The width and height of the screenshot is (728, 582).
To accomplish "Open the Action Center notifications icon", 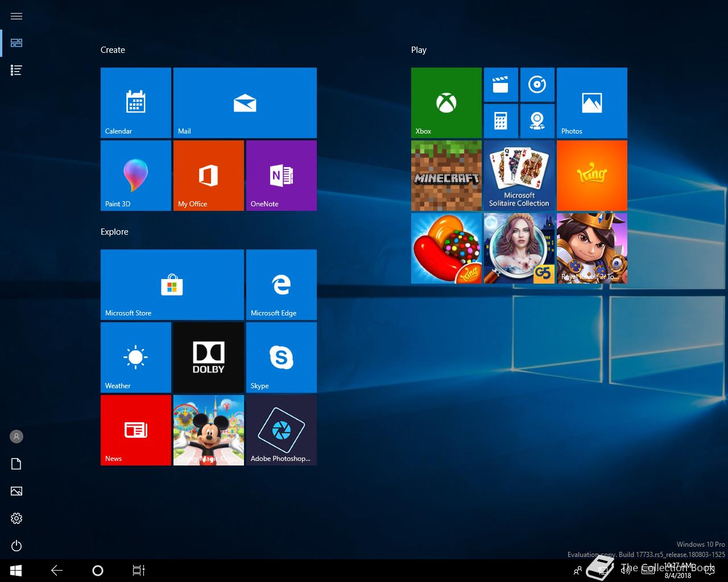I will tap(709, 571).
